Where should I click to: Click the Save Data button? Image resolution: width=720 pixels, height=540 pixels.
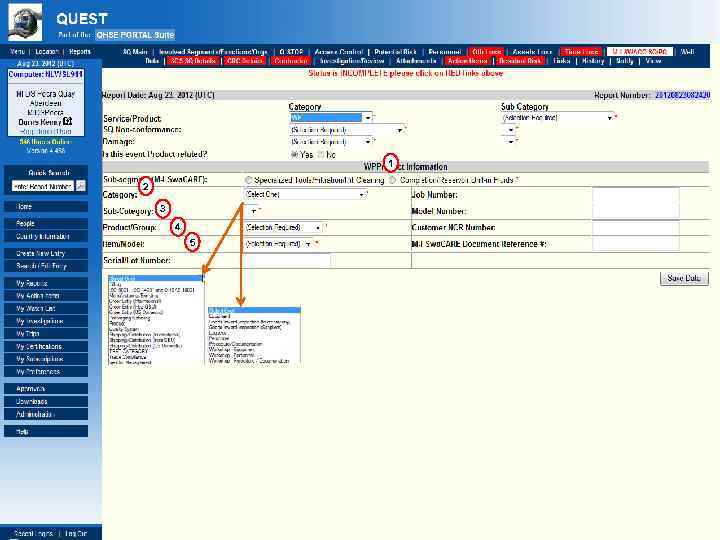(x=684, y=278)
